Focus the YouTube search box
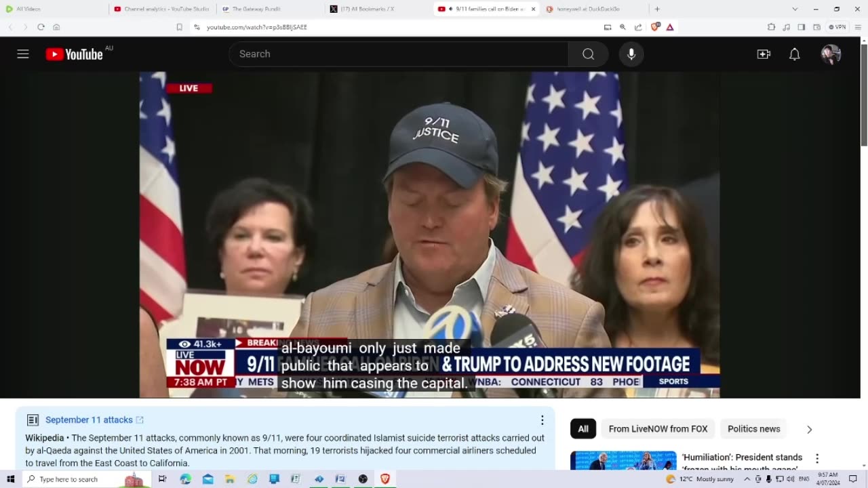The height and width of the screenshot is (488, 868). (x=399, y=54)
